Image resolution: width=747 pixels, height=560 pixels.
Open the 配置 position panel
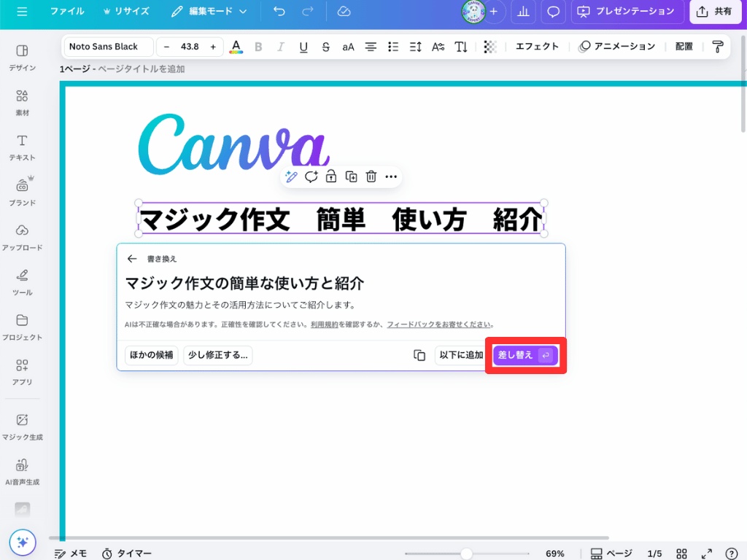tap(684, 47)
